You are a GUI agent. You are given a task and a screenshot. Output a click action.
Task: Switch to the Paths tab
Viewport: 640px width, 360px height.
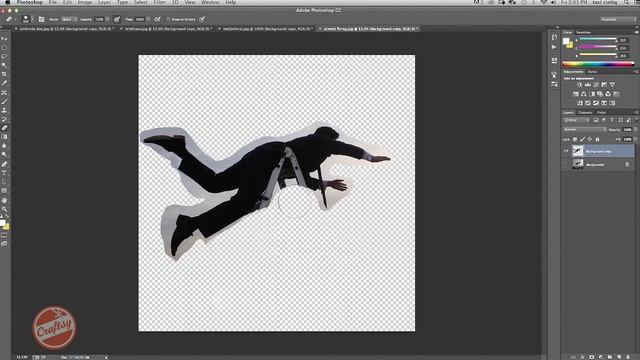pos(602,113)
